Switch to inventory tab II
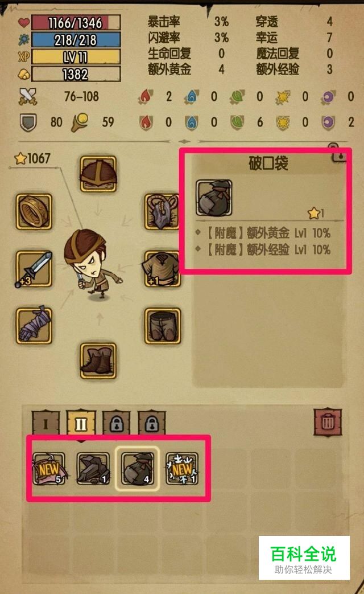This screenshot has height=594, width=364. click(x=81, y=423)
